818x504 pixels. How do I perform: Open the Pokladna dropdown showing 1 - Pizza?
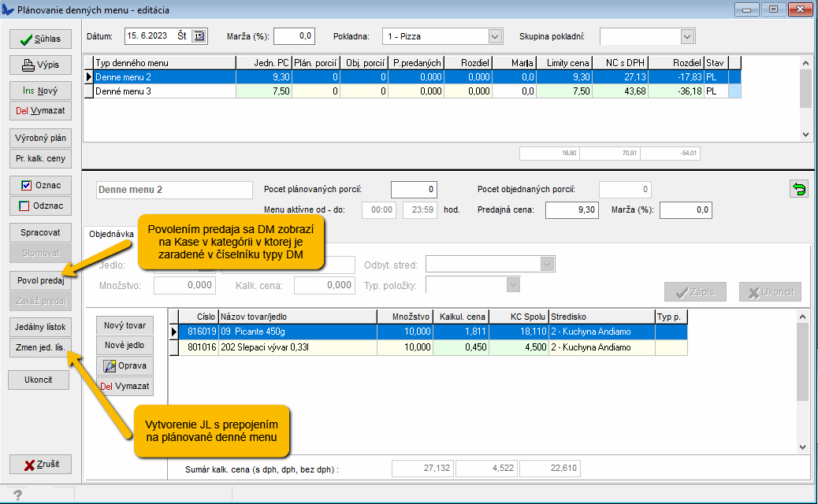tap(495, 36)
